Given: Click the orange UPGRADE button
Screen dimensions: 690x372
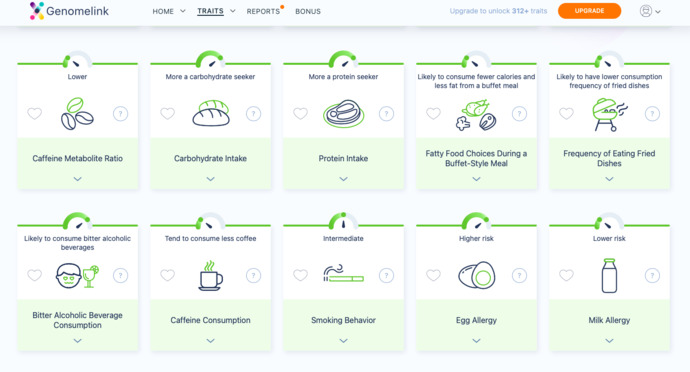Looking at the screenshot, I should 589,11.
